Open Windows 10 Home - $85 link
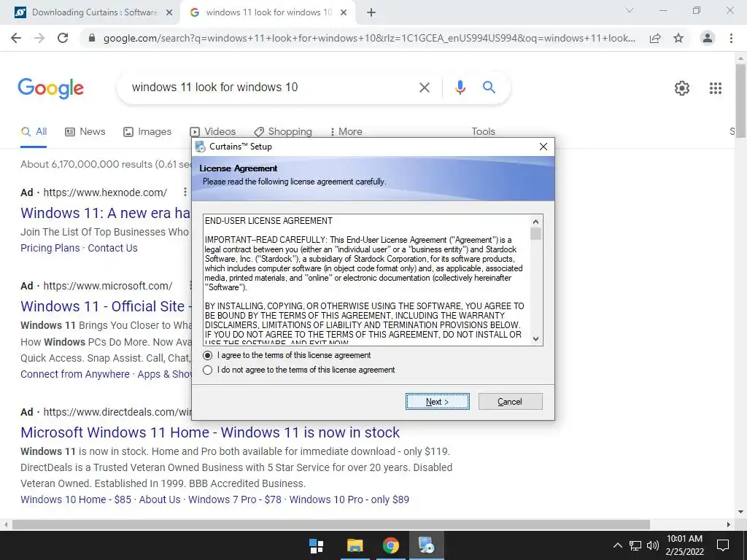The width and height of the screenshot is (747, 560). point(76,499)
